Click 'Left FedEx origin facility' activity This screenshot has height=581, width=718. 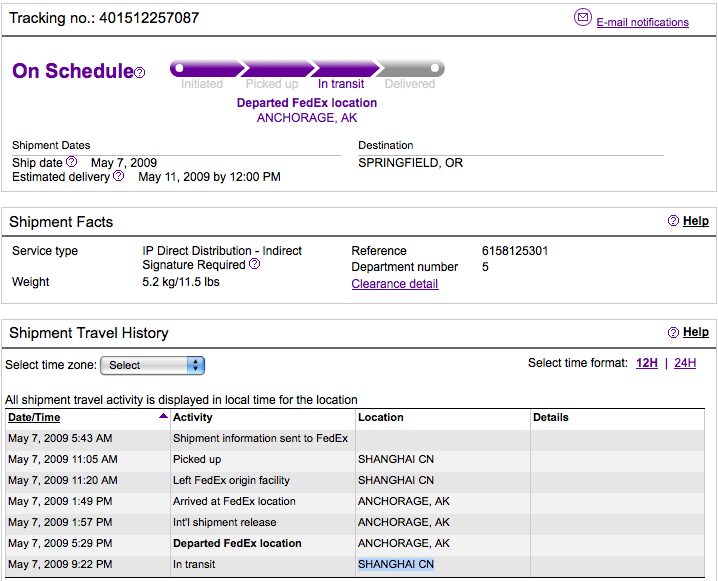pos(231,480)
